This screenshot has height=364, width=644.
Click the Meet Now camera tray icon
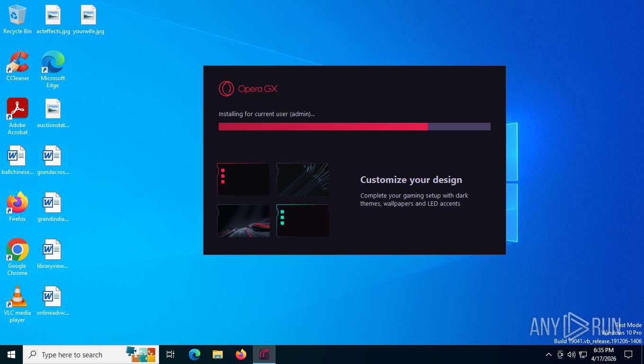click(560, 355)
